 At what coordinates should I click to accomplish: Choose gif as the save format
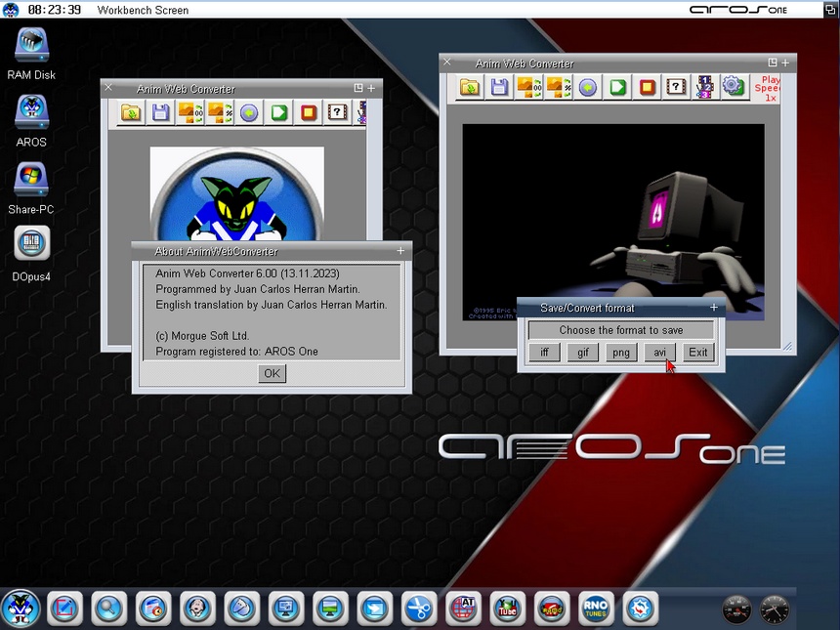(x=583, y=352)
